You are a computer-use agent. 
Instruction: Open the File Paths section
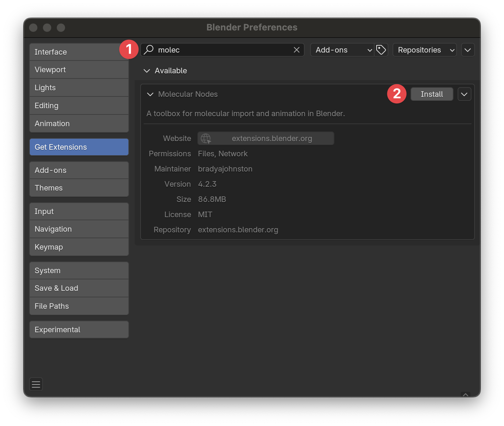79,306
